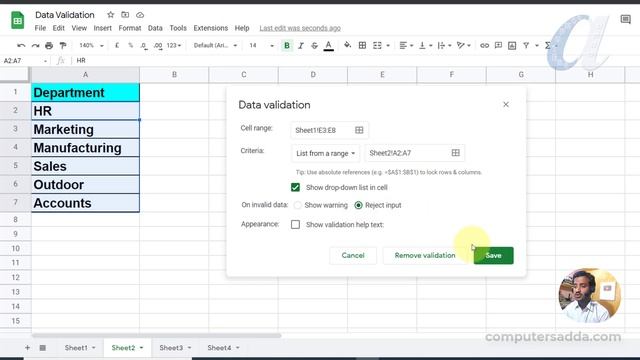Image resolution: width=640 pixels, height=360 pixels.
Task: Toggle strikethrough formatting
Action: coord(314,45)
